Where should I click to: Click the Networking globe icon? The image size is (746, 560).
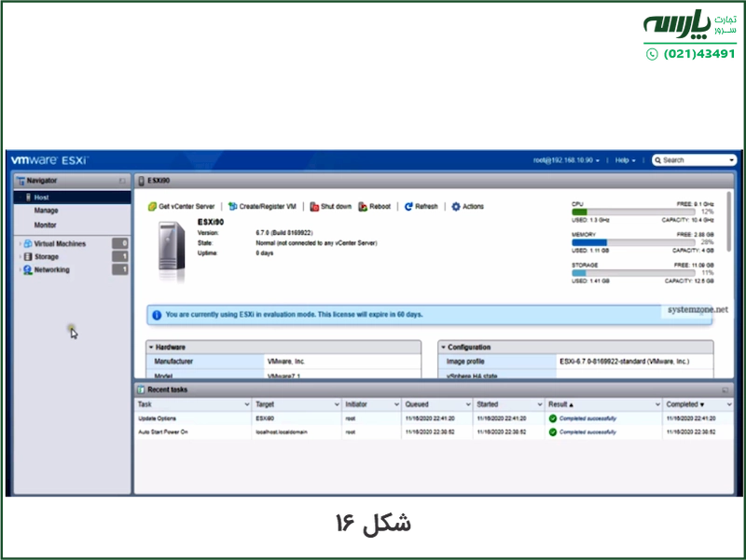point(28,269)
